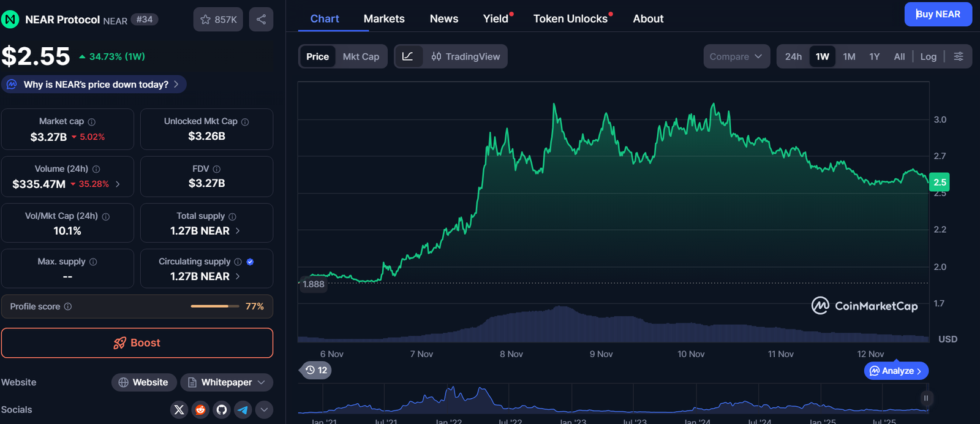Open the Reddit social link

point(200,410)
